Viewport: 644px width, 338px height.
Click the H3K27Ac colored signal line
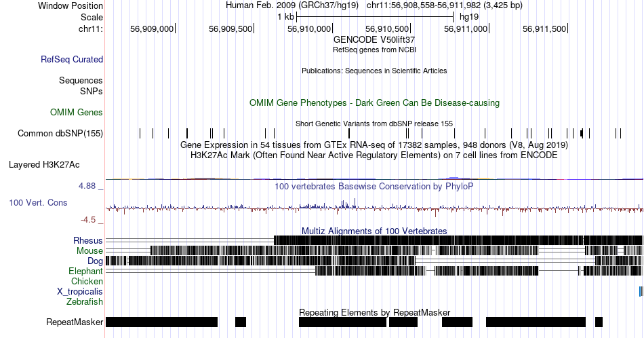374,179
